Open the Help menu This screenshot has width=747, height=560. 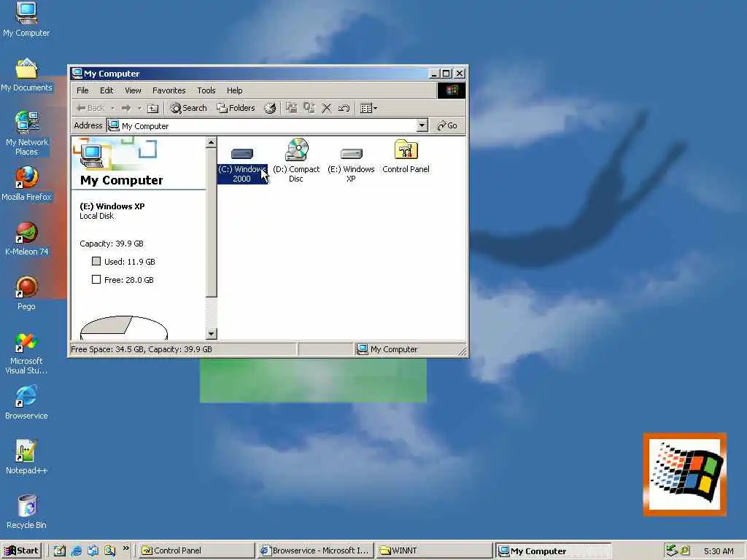[234, 90]
